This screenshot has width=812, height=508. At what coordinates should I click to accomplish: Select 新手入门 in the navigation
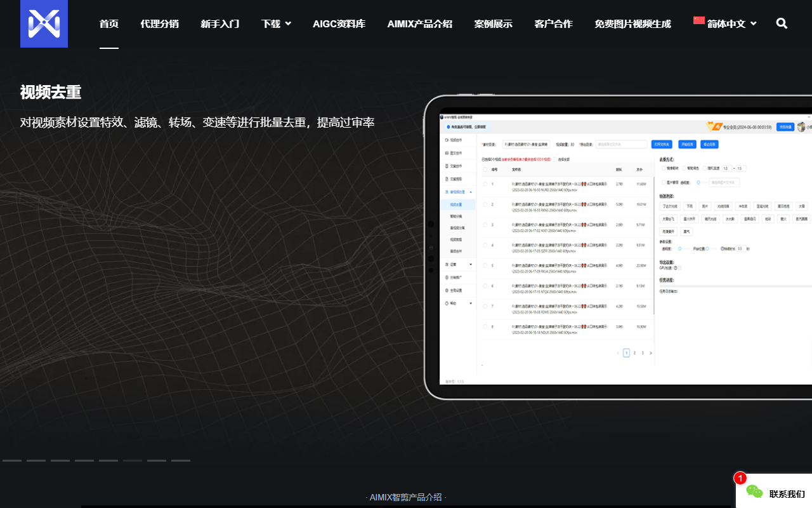tap(220, 24)
